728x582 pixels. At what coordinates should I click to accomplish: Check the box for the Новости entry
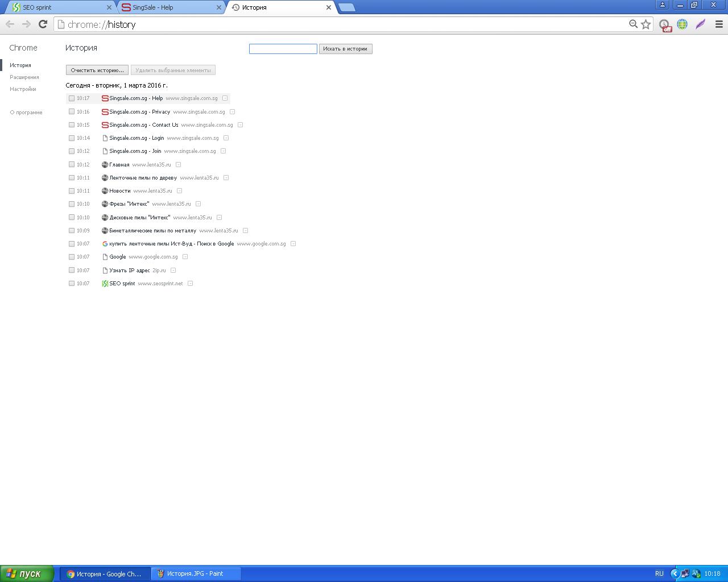[x=72, y=191]
